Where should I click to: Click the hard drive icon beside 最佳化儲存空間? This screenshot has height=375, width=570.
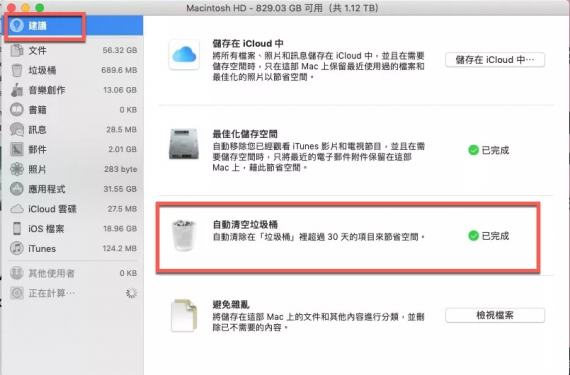click(184, 144)
